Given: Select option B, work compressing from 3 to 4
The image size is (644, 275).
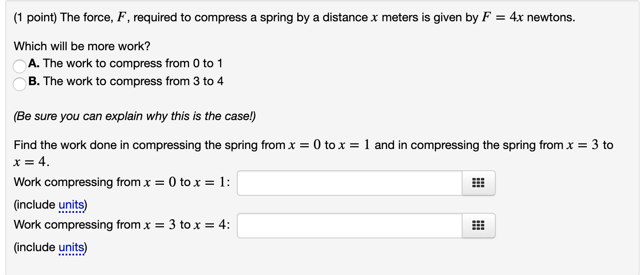Looking at the screenshot, I should coord(20,84).
